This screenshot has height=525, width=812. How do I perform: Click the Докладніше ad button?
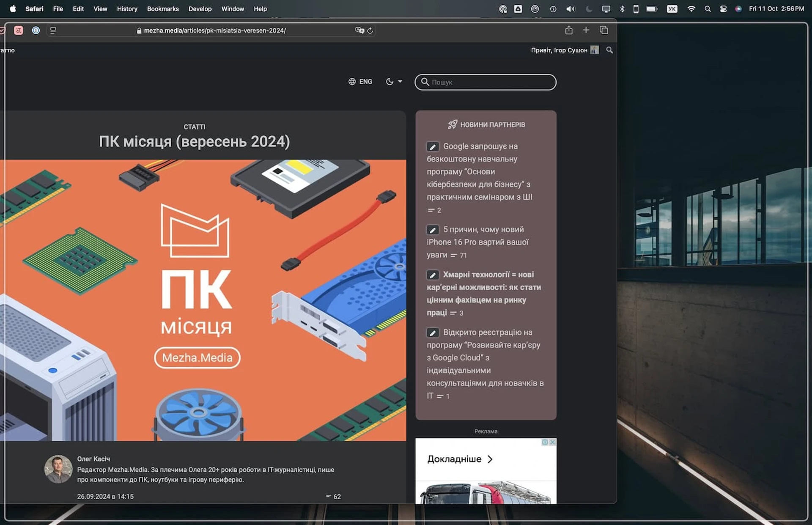pos(460,459)
